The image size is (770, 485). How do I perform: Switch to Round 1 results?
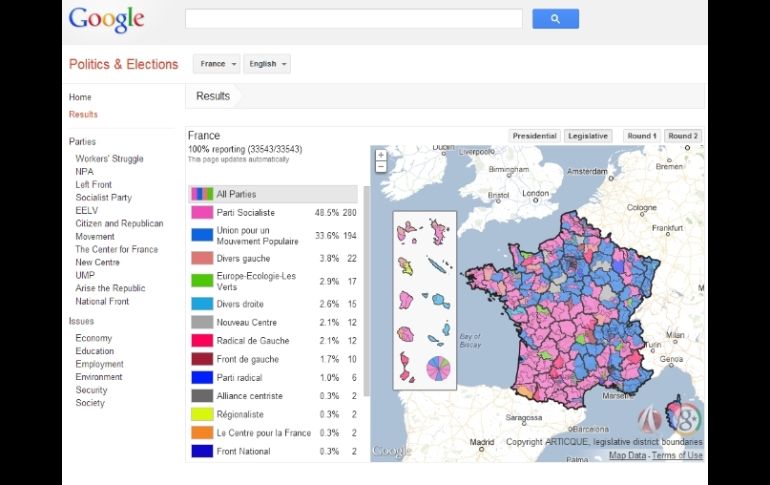[641, 136]
